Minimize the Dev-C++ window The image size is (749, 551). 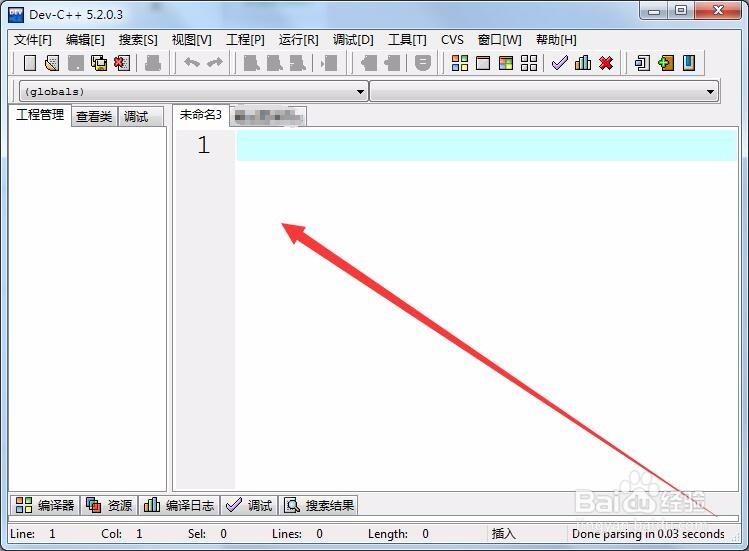654,11
